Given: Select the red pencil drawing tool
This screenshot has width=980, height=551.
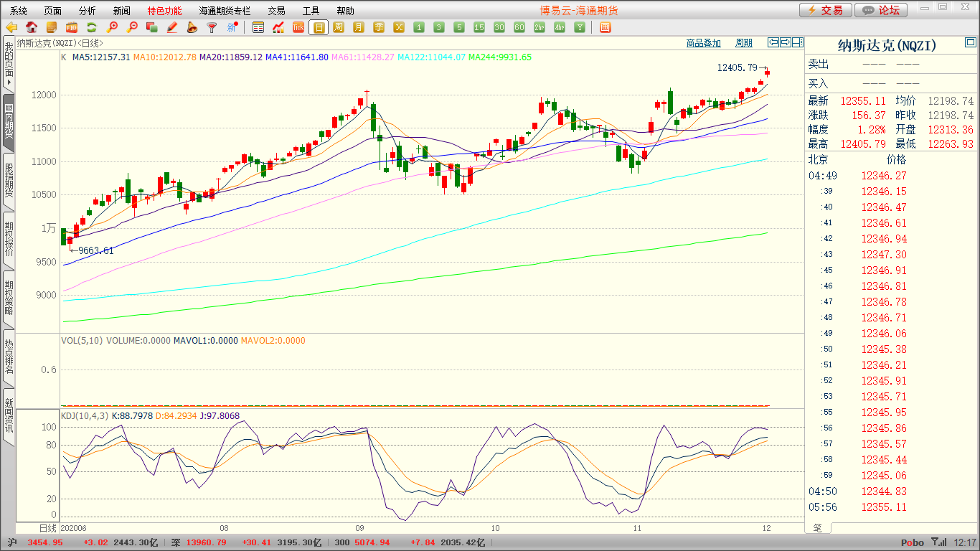Looking at the screenshot, I should (172, 27).
